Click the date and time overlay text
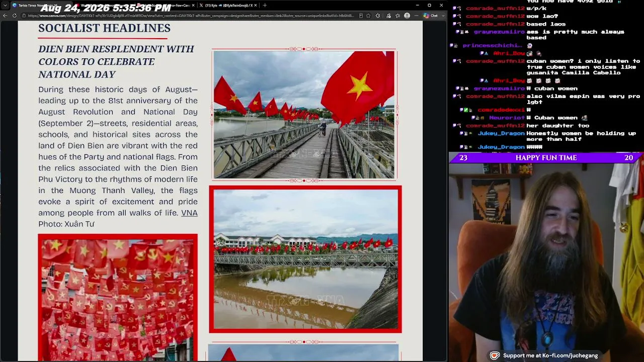The width and height of the screenshot is (644, 362). pos(106,9)
